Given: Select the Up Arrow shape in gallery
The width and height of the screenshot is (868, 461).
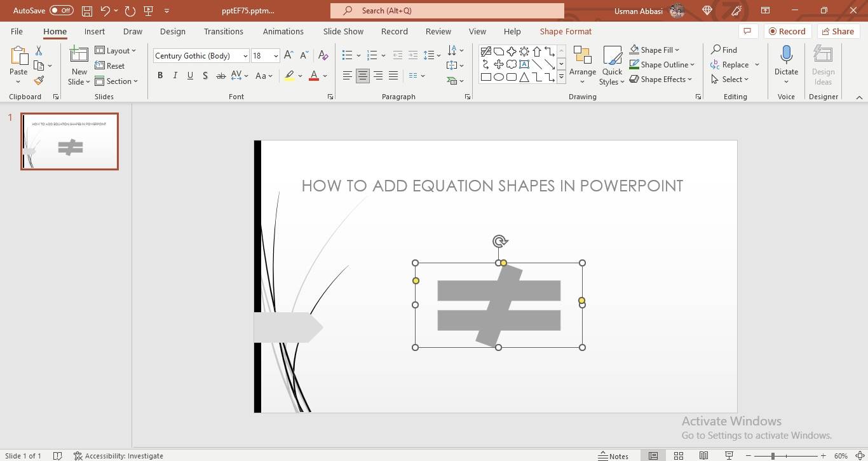Looking at the screenshot, I should pyautogui.click(x=537, y=52).
